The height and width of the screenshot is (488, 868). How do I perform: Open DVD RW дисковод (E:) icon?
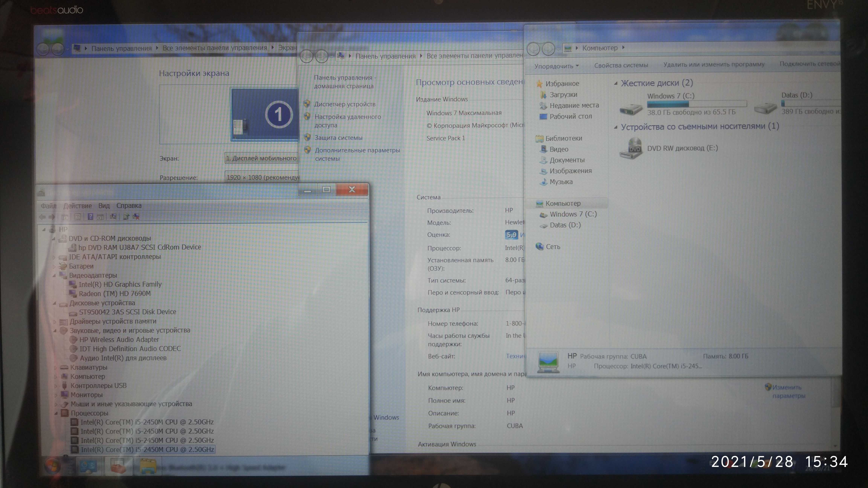(631, 148)
